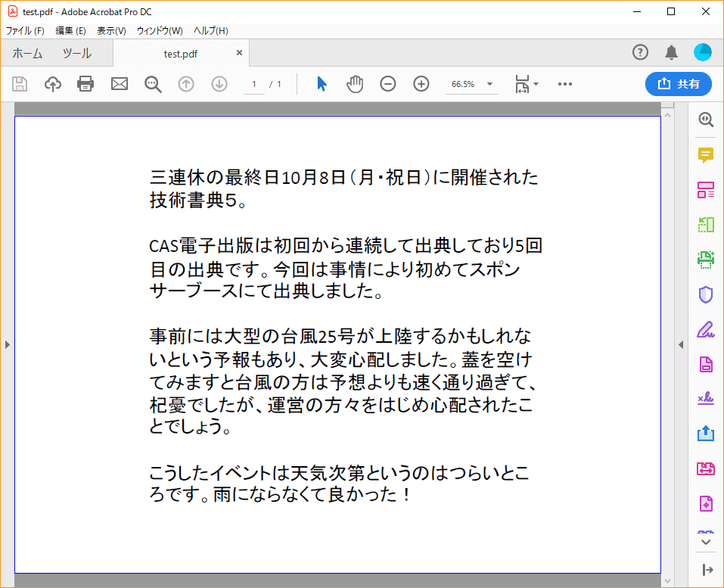Close the test.pdf document tab
The width and height of the screenshot is (724, 588).
(x=239, y=53)
